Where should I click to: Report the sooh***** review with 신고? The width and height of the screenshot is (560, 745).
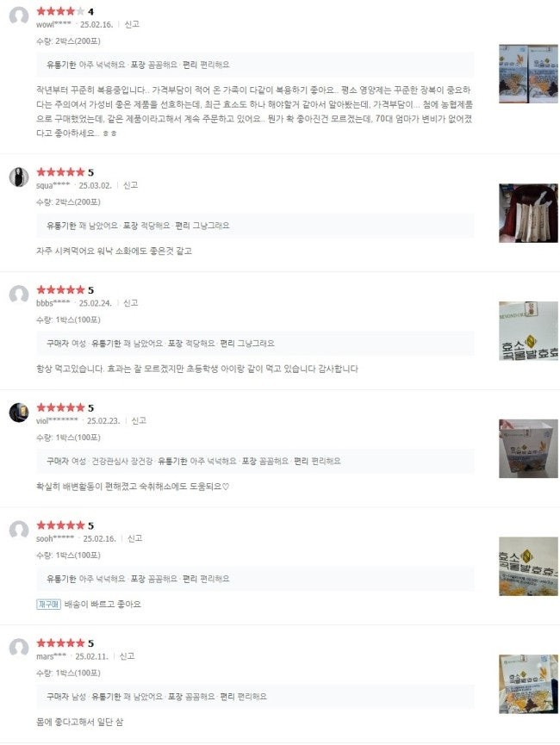tap(134, 538)
